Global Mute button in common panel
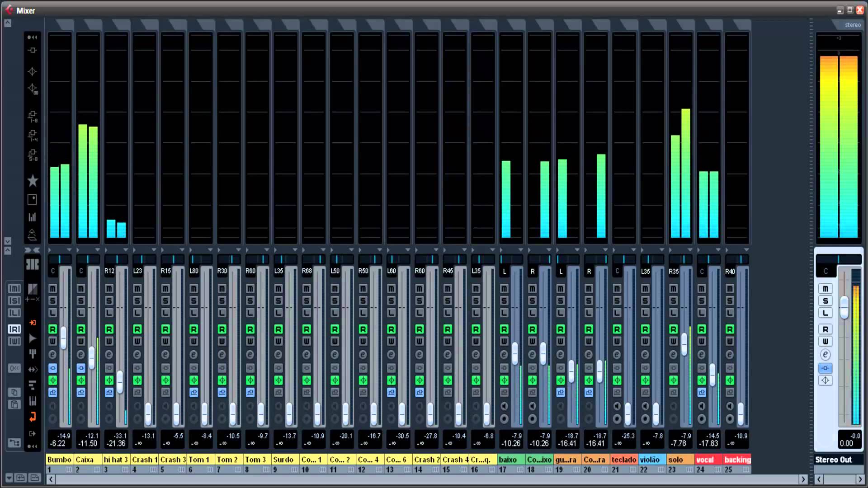 14,288
